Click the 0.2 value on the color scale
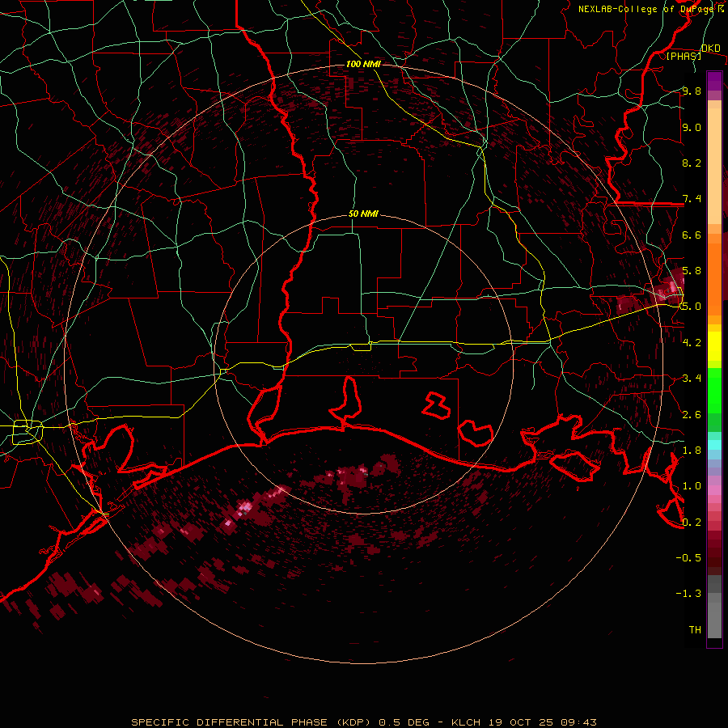728x728 pixels. coord(692,522)
